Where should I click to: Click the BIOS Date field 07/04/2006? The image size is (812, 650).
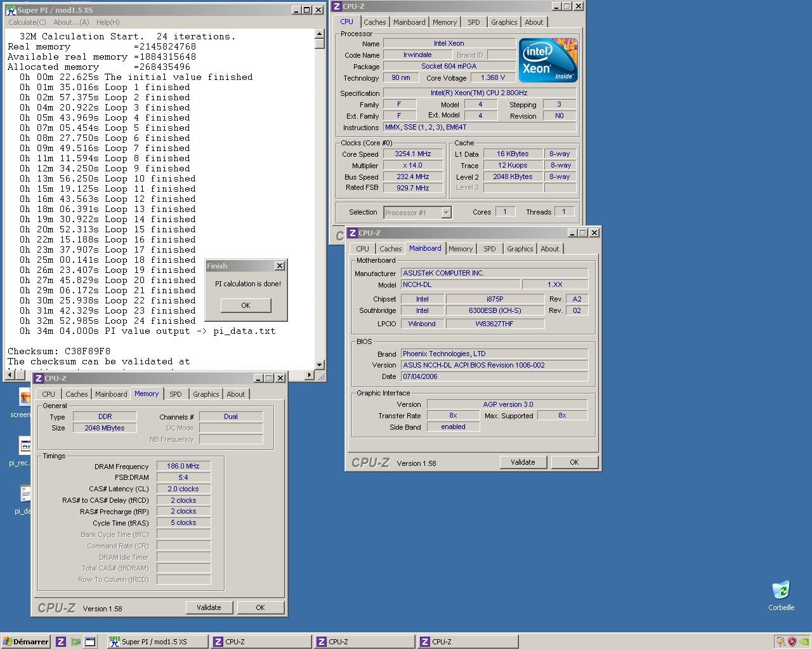click(x=494, y=376)
